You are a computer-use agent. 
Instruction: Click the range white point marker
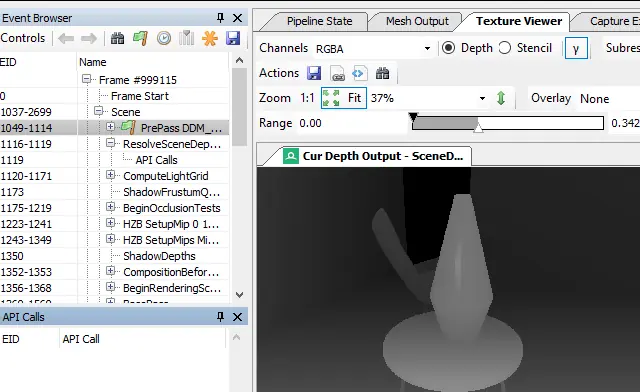pos(478,127)
